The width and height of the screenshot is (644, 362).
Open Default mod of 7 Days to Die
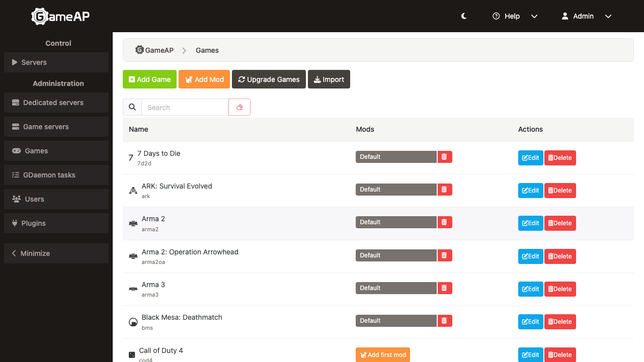(x=396, y=157)
